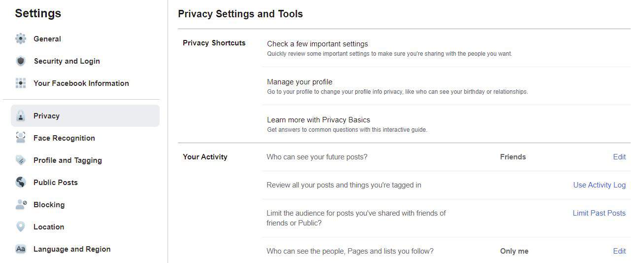The height and width of the screenshot is (263, 644).
Task: Click the Limit Past Posts link
Action: pos(599,213)
